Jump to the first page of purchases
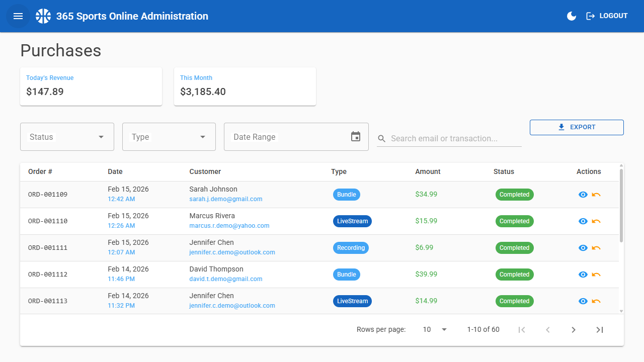 [x=522, y=330]
